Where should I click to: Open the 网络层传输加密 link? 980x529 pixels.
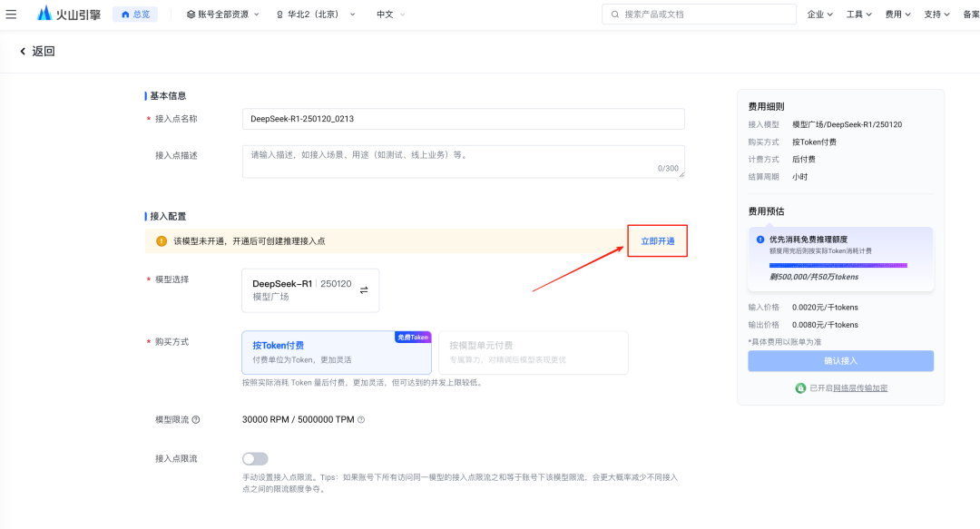pos(860,387)
